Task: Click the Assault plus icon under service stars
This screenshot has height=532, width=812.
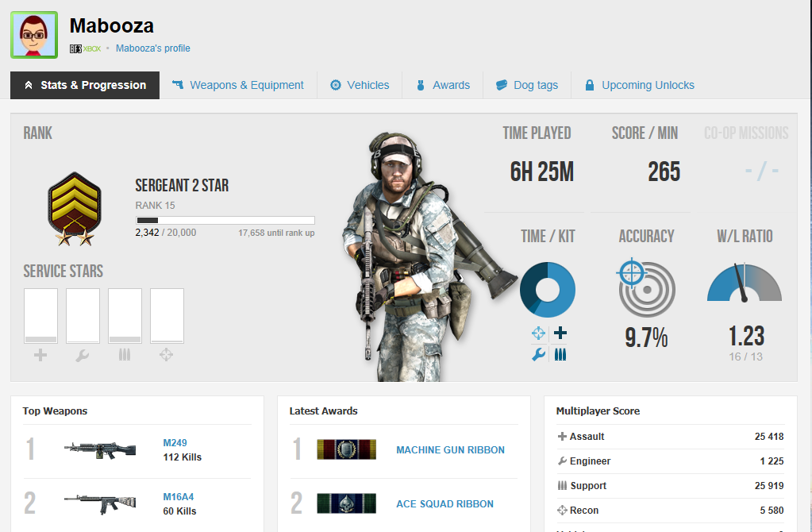Action: (x=40, y=355)
